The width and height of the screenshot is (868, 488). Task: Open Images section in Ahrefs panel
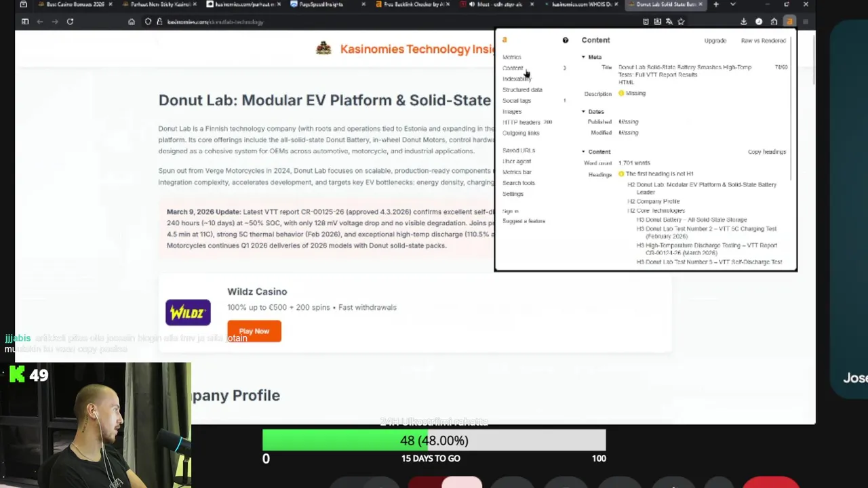[x=512, y=111]
